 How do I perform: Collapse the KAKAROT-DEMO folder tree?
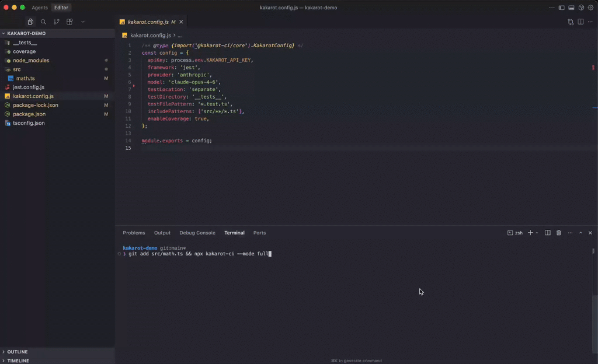pos(26,33)
